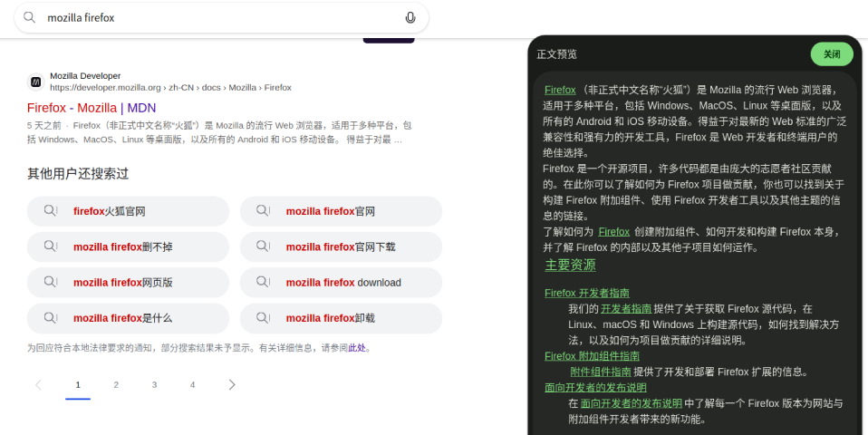Open the '此处' legal notice link
This screenshot has width=868, height=435.
click(x=357, y=348)
